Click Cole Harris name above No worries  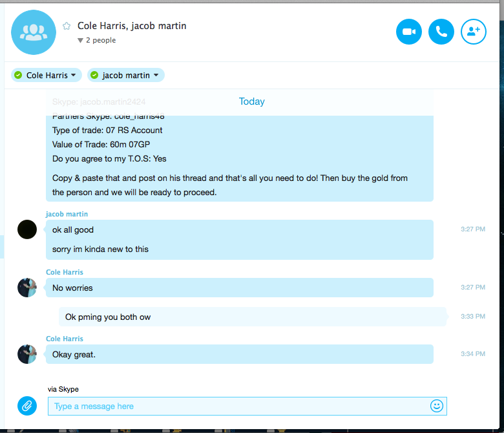[65, 272]
